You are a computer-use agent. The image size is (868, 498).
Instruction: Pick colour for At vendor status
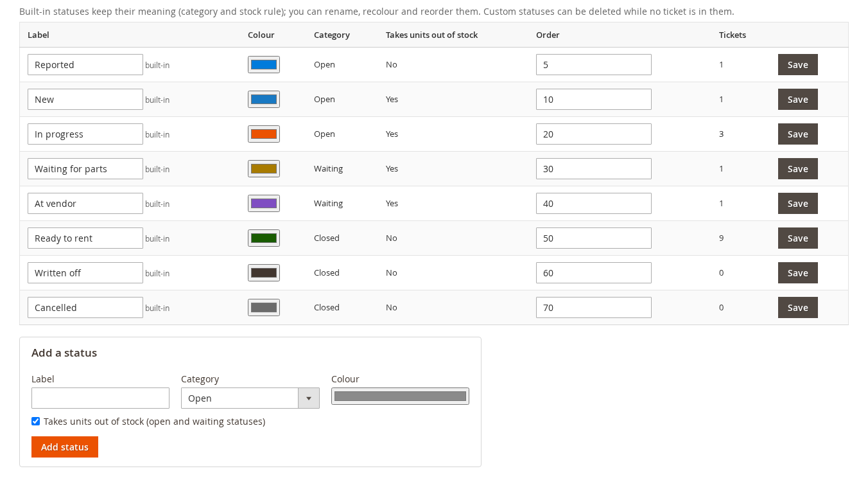[264, 204]
